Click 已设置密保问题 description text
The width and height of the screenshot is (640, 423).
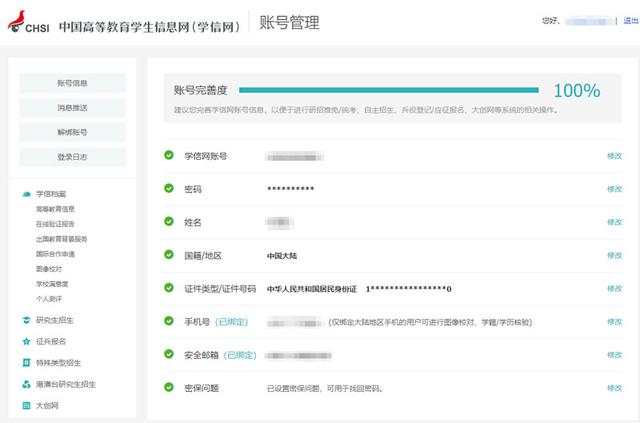[325, 388]
